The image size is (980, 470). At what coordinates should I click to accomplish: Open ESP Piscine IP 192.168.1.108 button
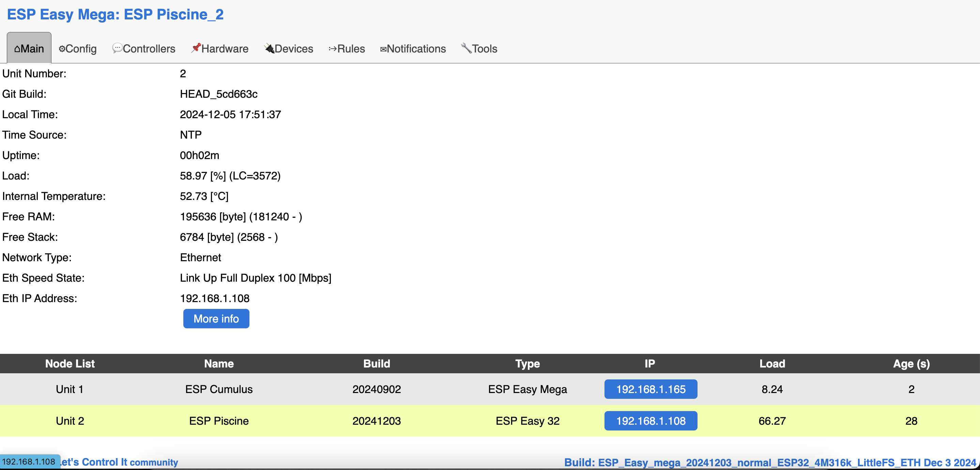650,421
